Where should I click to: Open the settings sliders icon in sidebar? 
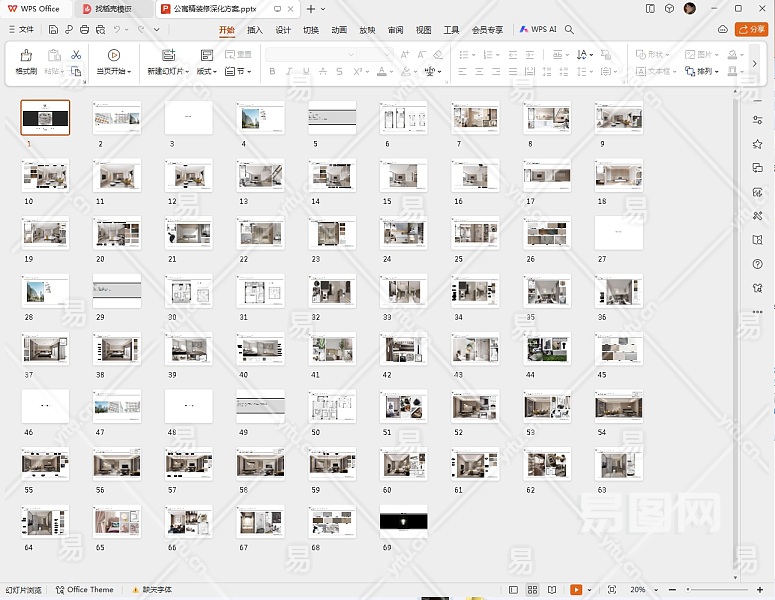click(758, 120)
